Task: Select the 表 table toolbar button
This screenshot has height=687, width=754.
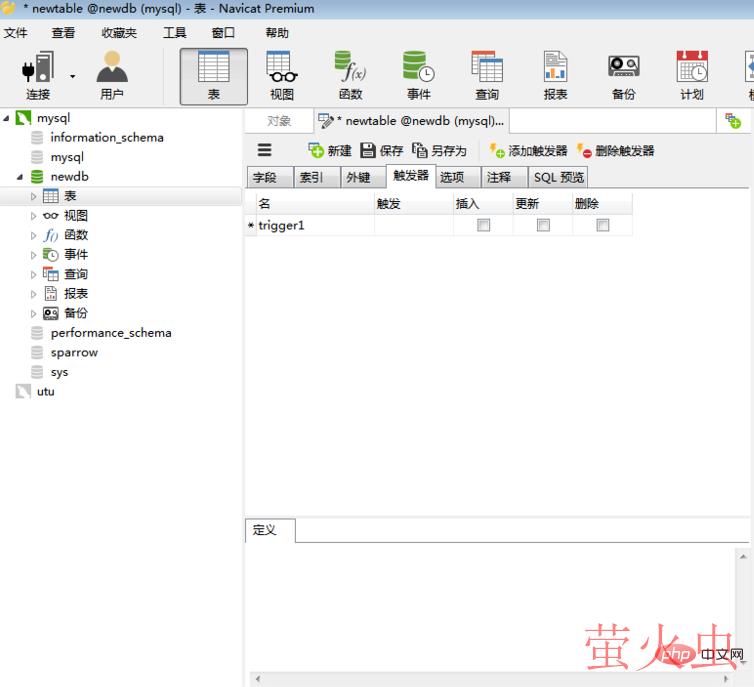Action: 214,76
